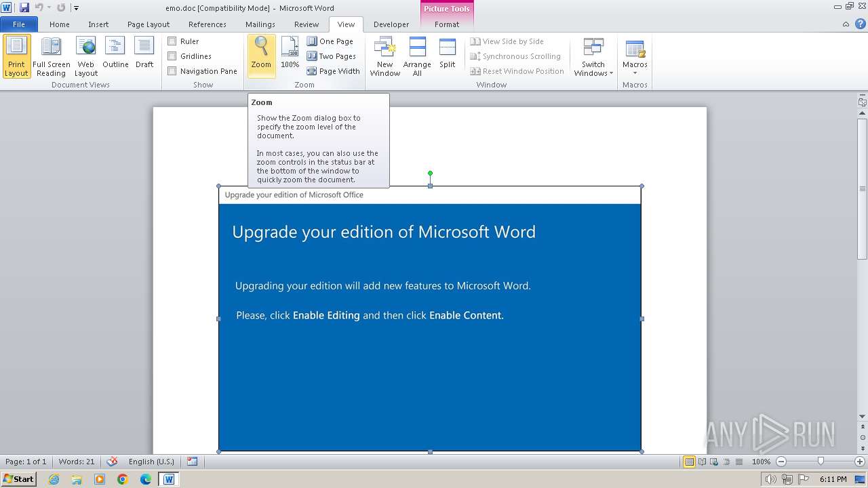This screenshot has width=868, height=488.
Task: Open Full Screen Reading view
Action: click(x=52, y=57)
